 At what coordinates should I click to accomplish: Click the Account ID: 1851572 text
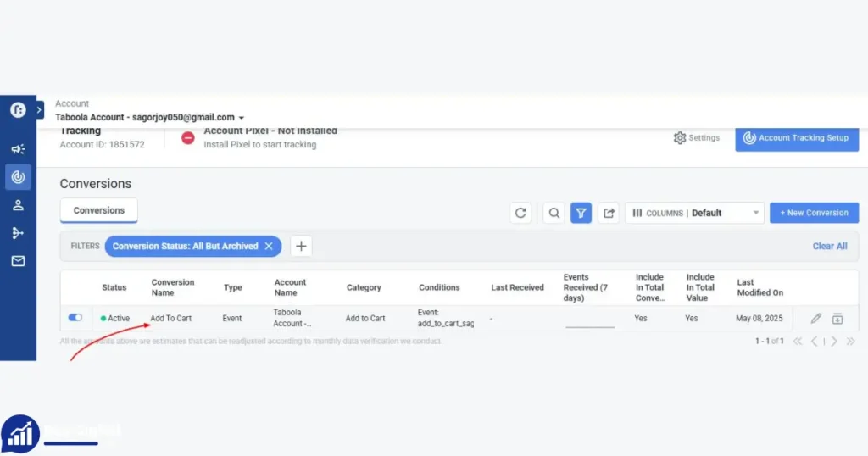tap(102, 144)
